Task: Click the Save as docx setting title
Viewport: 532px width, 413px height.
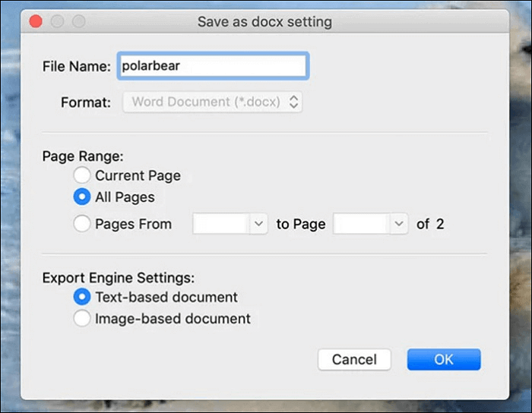Action: pos(264,21)
